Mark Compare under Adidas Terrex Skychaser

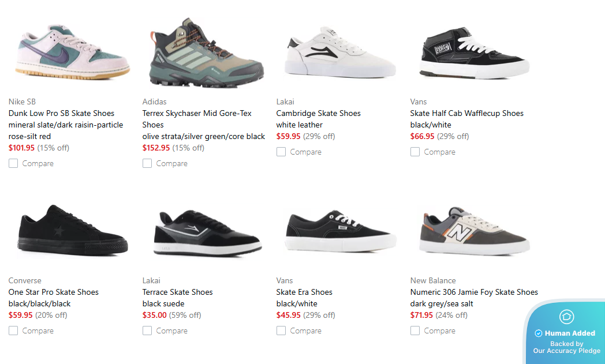coord(147,163)
